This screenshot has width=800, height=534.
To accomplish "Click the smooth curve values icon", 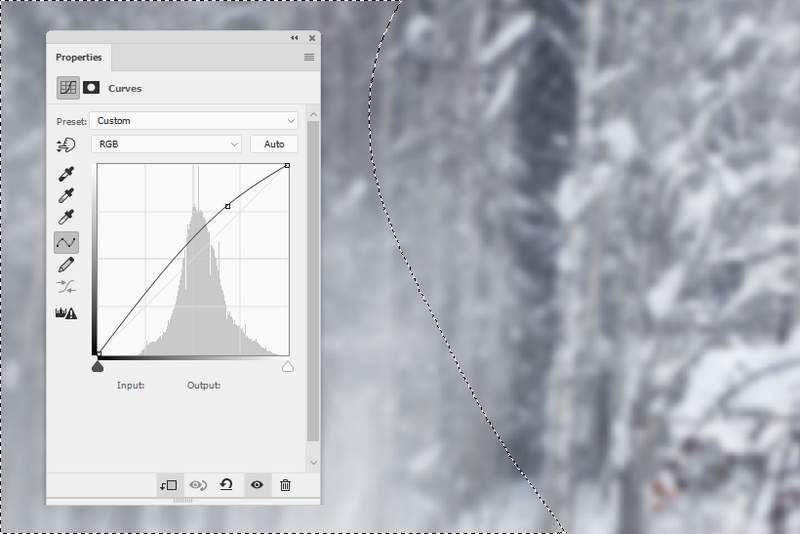I will (x=66, y=287).
